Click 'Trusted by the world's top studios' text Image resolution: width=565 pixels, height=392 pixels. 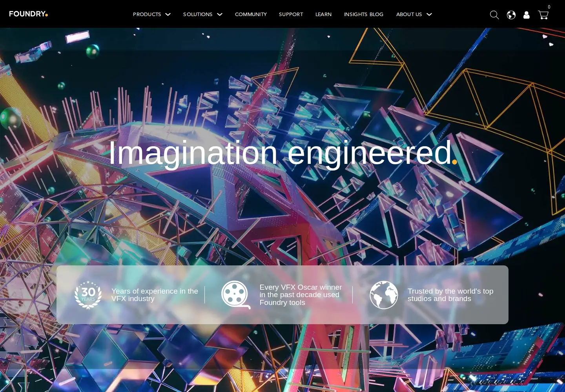(x=450, y=295)
